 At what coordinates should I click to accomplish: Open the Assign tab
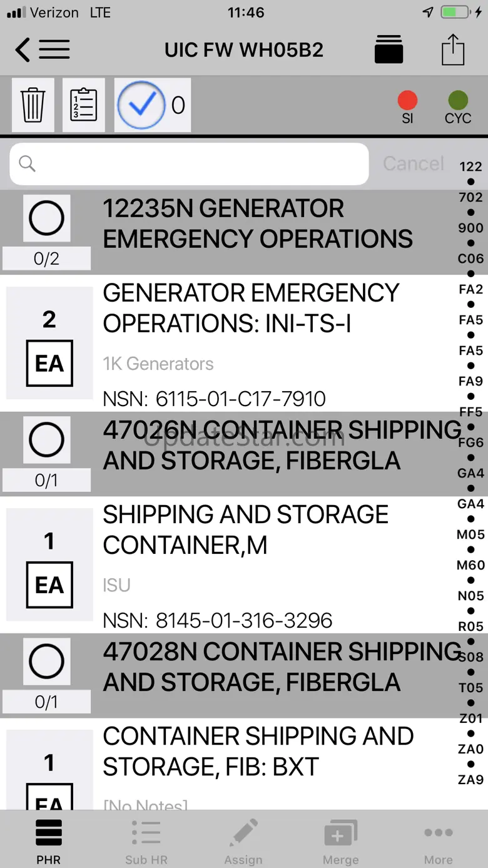click(243, 842)
